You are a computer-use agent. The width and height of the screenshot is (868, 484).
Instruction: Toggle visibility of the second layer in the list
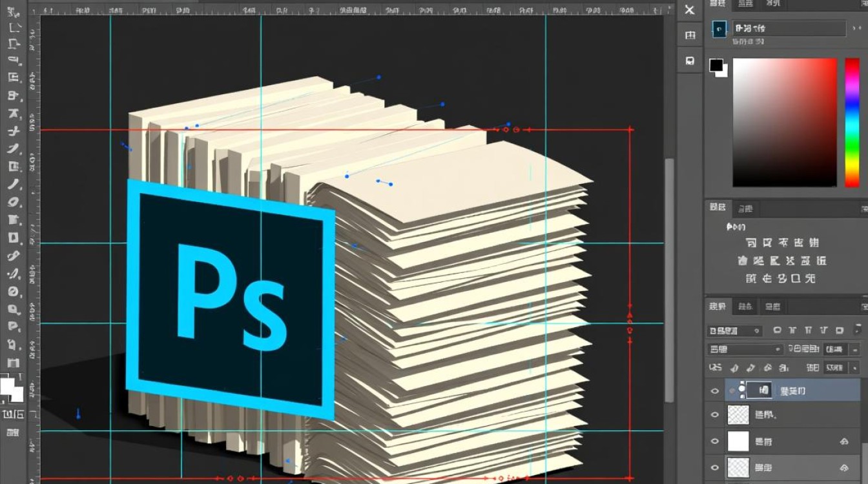[x=714, y=415]
